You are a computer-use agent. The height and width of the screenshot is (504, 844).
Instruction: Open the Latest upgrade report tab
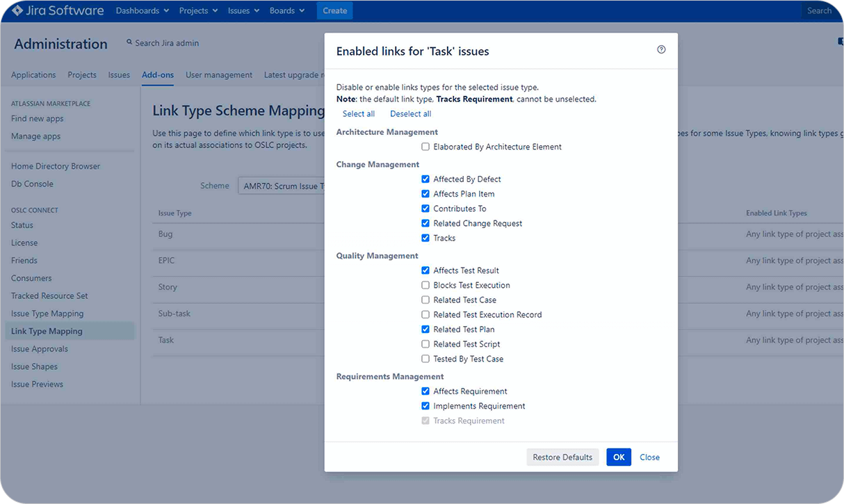tap(294, 75)
